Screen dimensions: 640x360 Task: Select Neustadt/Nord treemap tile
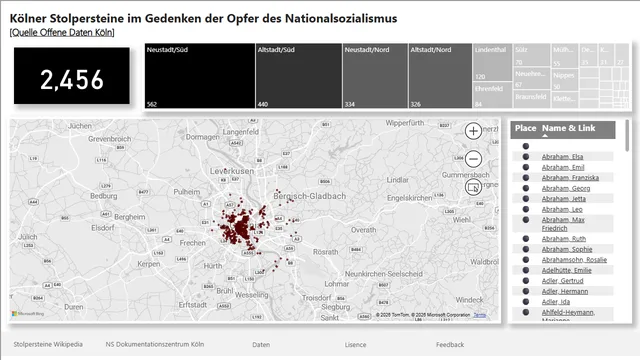pyautogui.click(x=375, y=76)
